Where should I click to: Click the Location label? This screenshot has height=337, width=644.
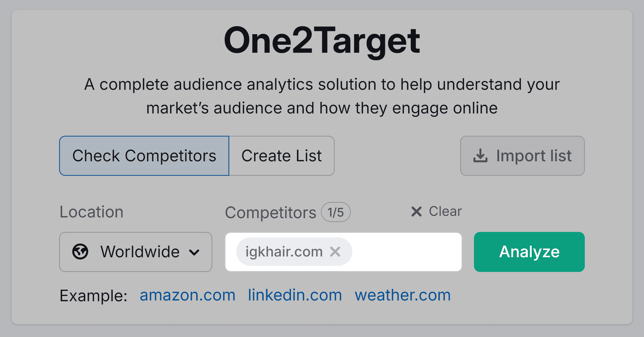point(91,212)
